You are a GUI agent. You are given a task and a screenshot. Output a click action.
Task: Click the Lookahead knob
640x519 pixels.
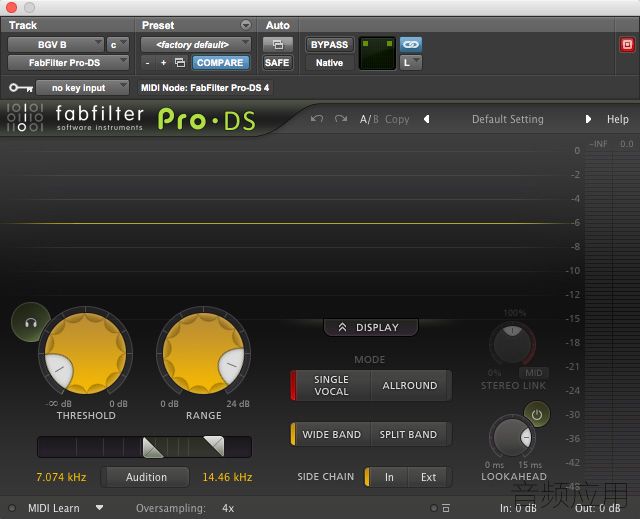click(x=512, y=437)
